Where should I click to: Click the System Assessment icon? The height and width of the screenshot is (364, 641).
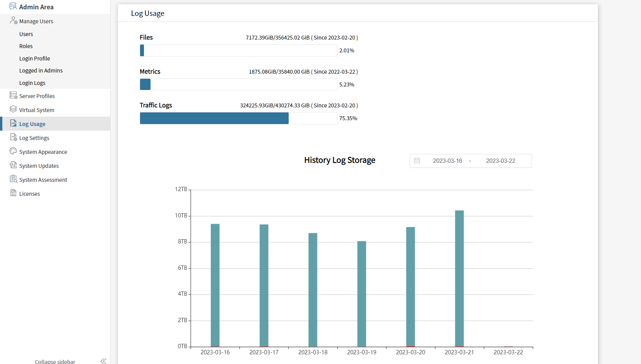[13, 179]
